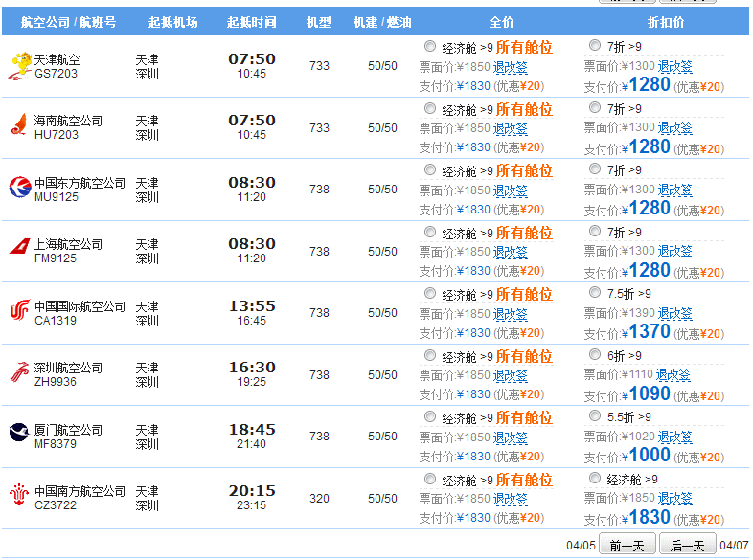Select full-price economy radio for CZ3722
The width and height of the screenshot is (753, 560).
point(430,479)
